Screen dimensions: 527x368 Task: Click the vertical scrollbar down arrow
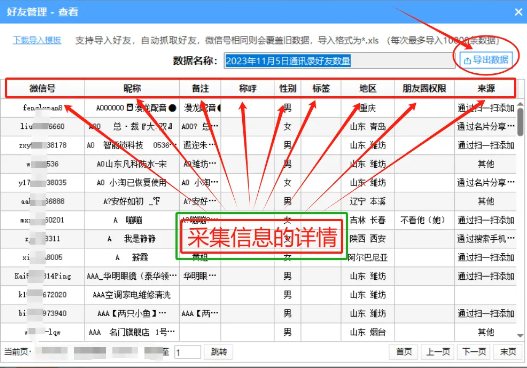pos(520,336)
